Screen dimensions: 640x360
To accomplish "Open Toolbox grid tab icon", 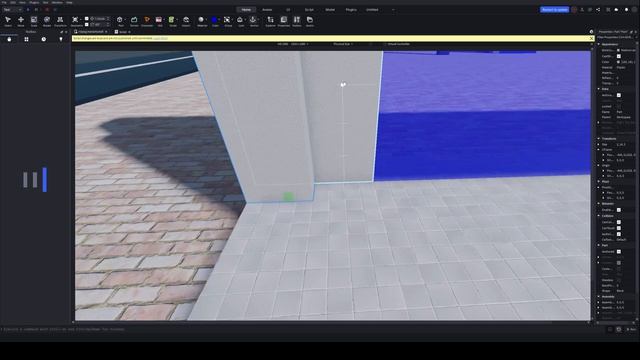I will [x=26, y=39].
